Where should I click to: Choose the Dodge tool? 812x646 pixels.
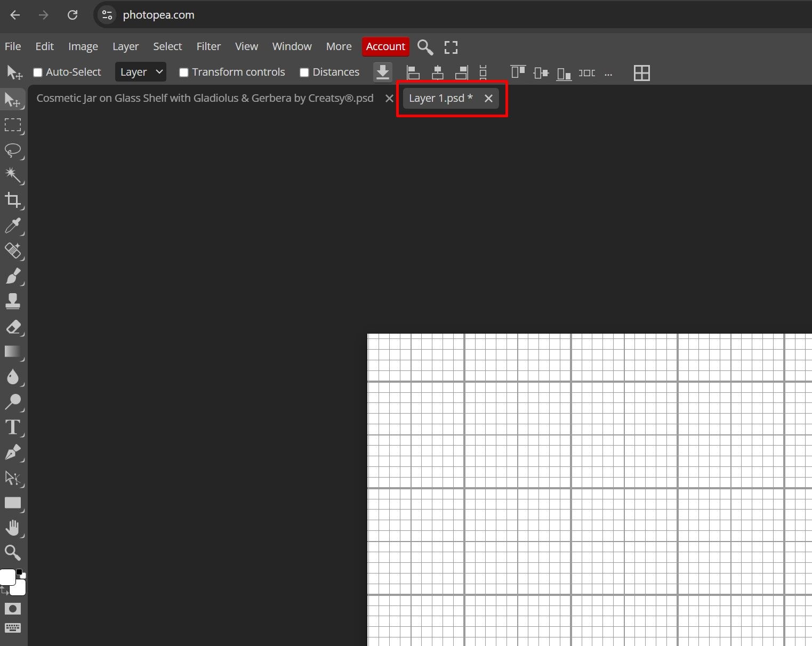point(13,402)
